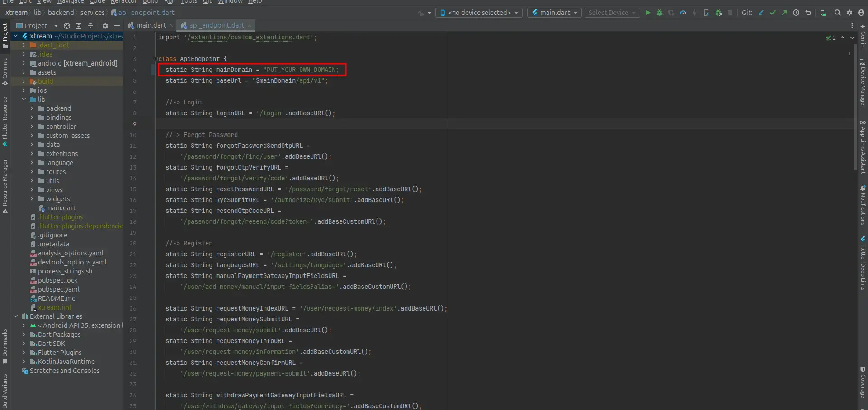868x410 pixels.
Task: Open editor tabs more options kebab menu
Action: pos(852,26)
